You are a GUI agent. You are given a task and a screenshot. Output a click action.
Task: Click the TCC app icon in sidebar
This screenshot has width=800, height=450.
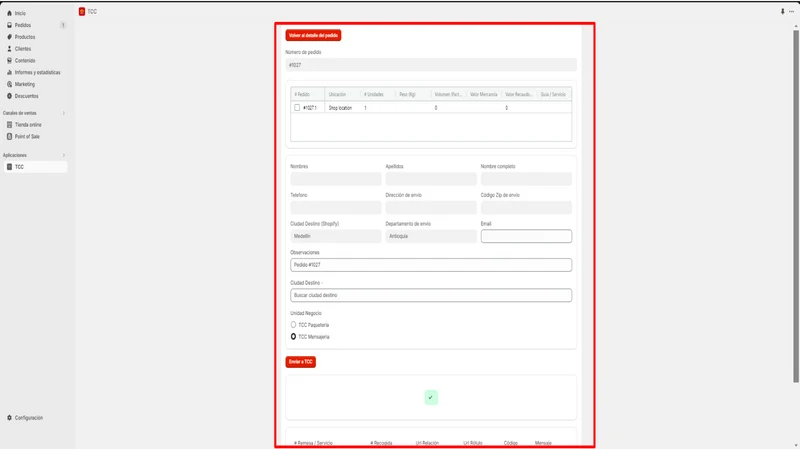coord(9,167)
